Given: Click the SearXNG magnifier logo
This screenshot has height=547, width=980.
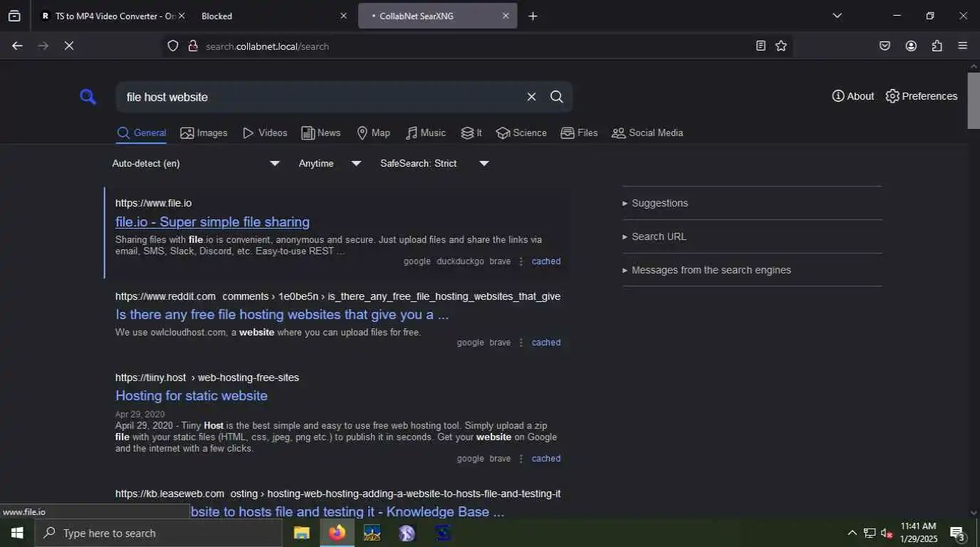Looking at the screenshot, I should point(88,97).
